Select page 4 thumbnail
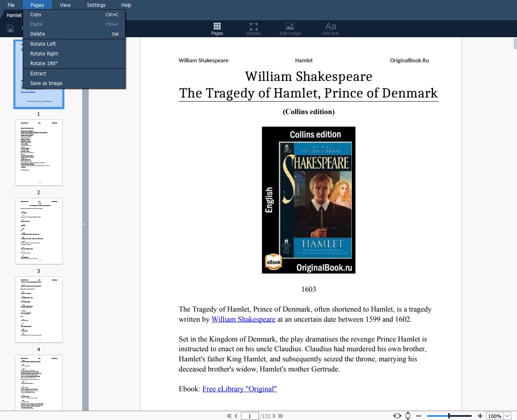 pyautogui.click(x=39, y=310)
